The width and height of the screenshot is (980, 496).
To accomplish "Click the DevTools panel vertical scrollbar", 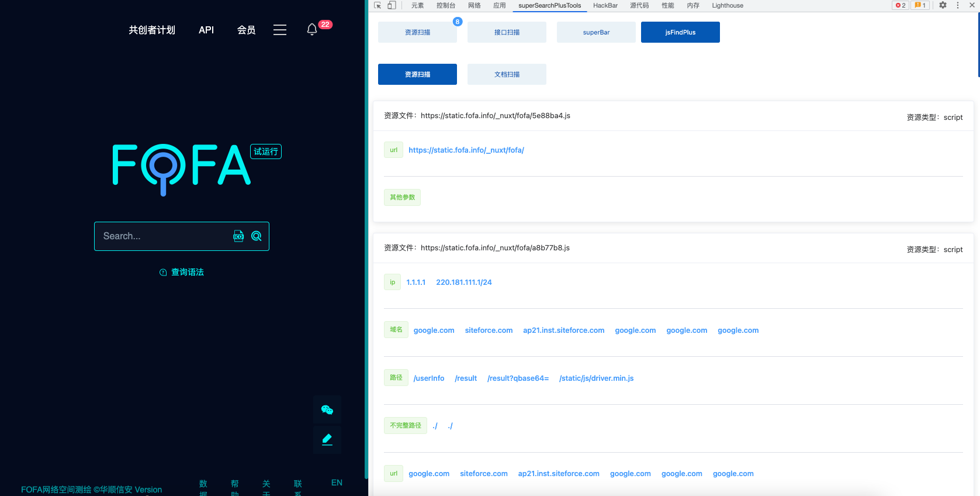I will [x=979, y=44].
